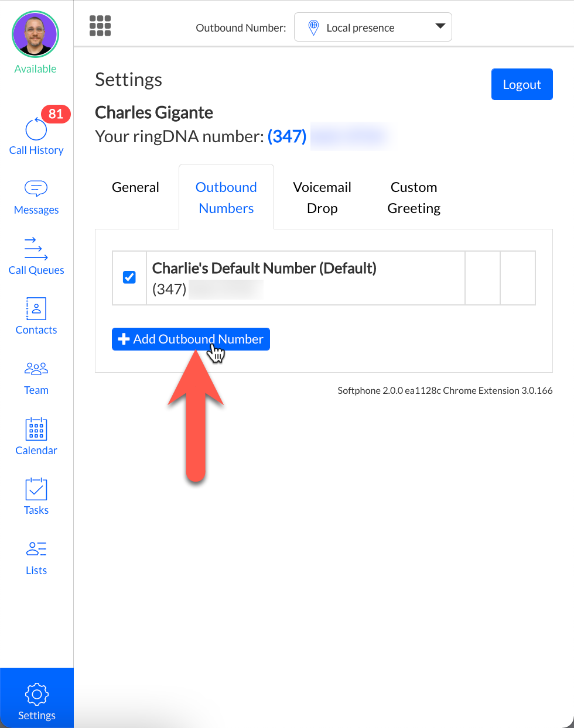The image size is (574, 728).
Task: Switch to the General tab
Action: coord(135,187)
